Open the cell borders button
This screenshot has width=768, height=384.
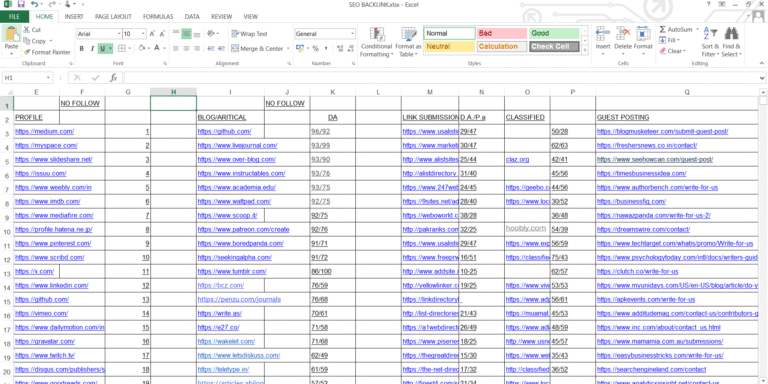click(121, 48)
